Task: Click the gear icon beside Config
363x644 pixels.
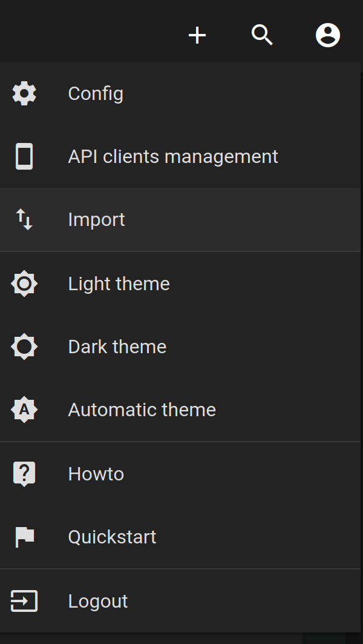Action: [24, 93]
